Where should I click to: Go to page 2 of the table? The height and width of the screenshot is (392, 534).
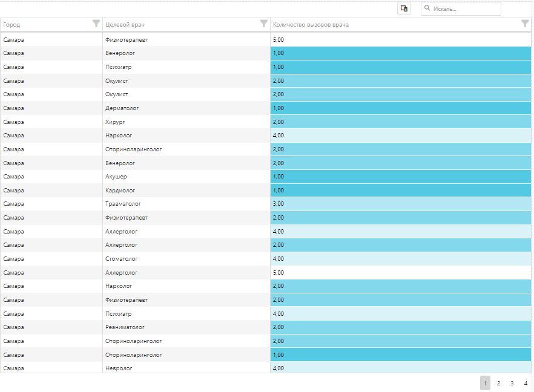pos(498,383)
